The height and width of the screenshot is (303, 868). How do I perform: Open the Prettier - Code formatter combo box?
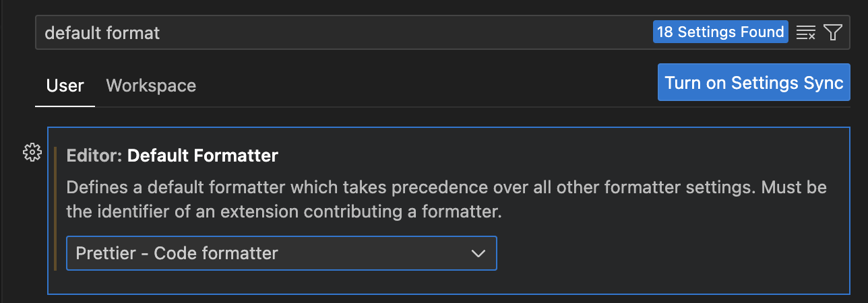click(281, 253)
